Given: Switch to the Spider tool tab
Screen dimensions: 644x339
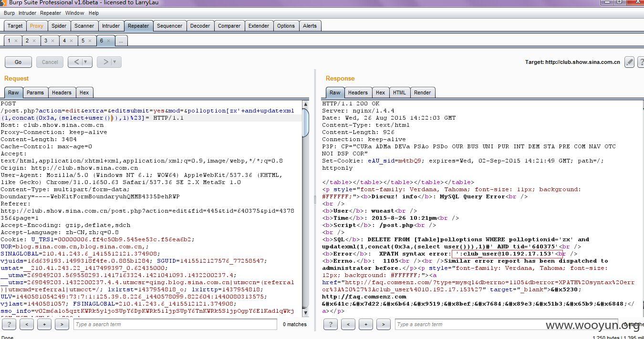Looking at the screenshot, I should coord(59,26).
